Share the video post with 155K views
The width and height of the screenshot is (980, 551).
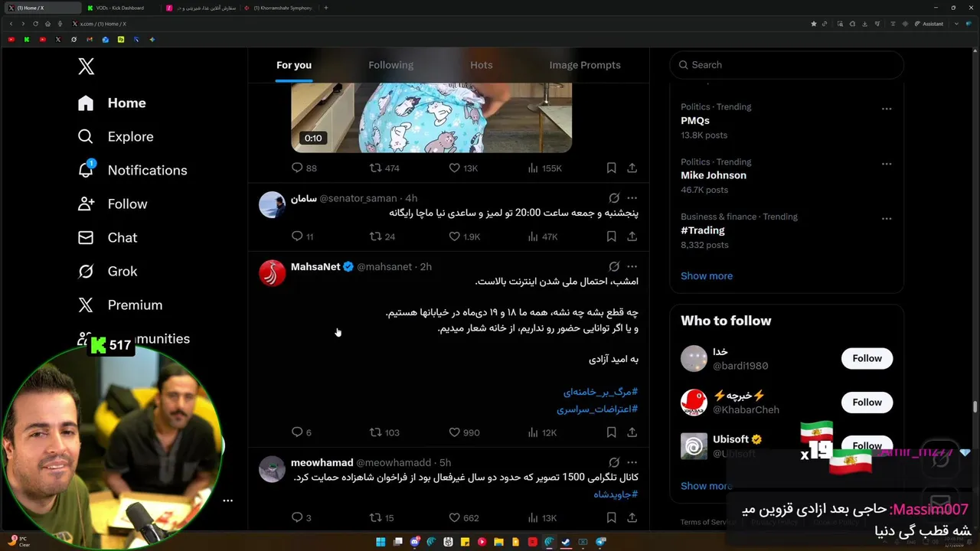click(632, 168)
